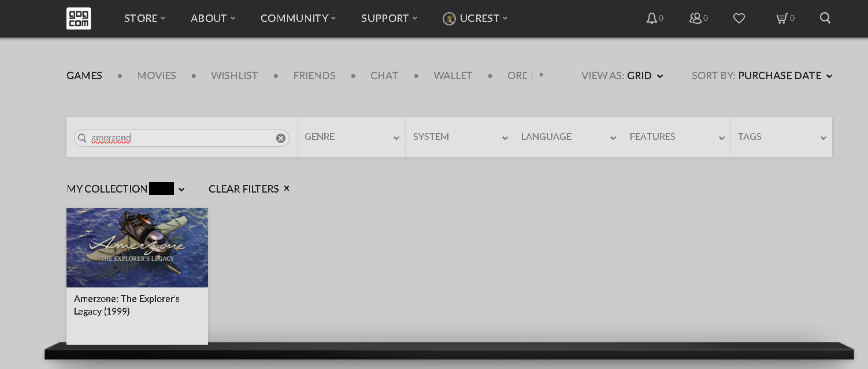Screen dimensions: 868x369
Task: Click Amerzone: The Explorer's Legacy (1999) title
Action: 127,305
